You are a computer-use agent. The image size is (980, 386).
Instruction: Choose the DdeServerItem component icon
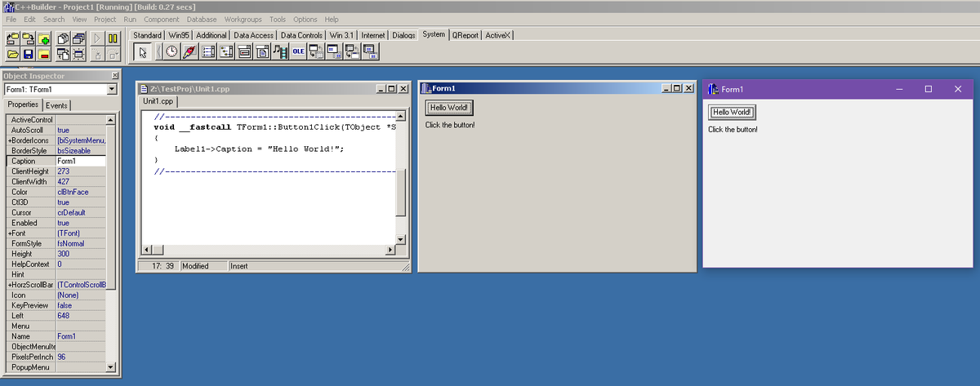(x=370, y=51)
